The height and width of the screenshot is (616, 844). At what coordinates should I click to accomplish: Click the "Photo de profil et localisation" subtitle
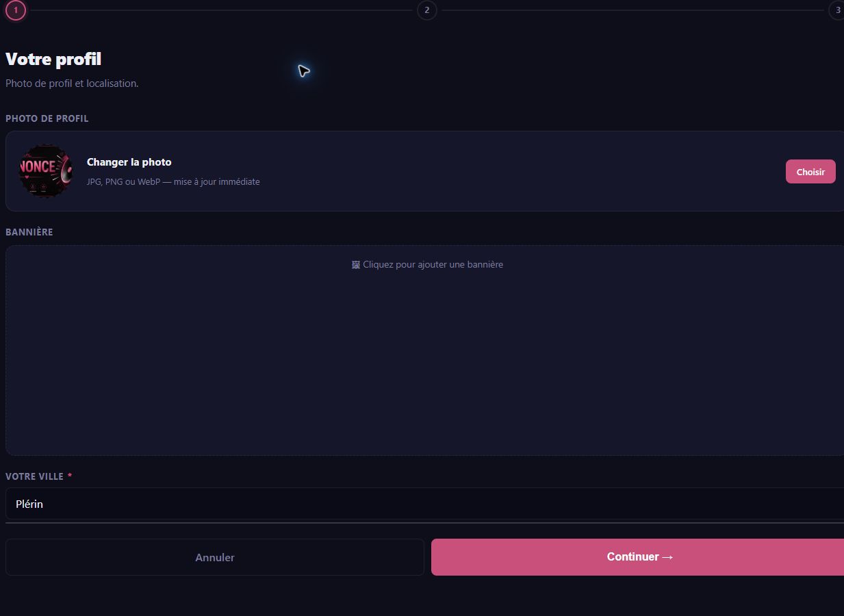pyautogui.click(x=72, y=84)
